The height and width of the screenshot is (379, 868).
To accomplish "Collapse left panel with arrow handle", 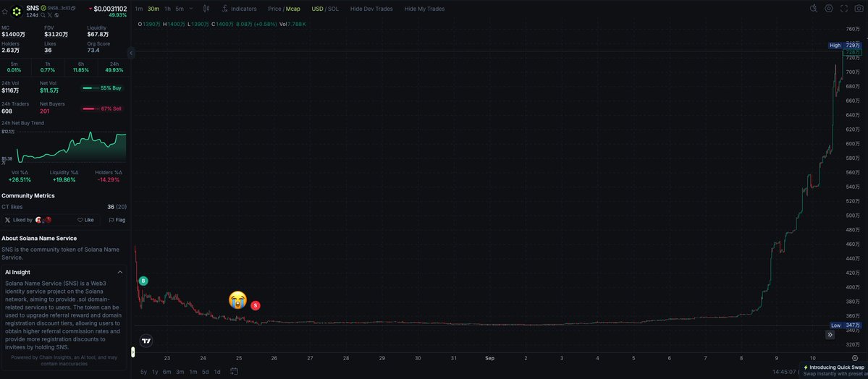I will [130, 53].
